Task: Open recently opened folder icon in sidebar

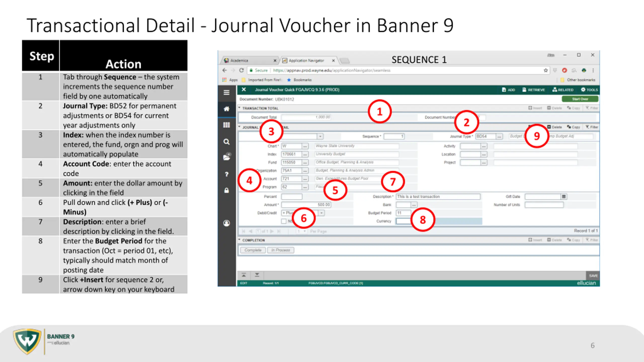Action: tap(226, 157)
